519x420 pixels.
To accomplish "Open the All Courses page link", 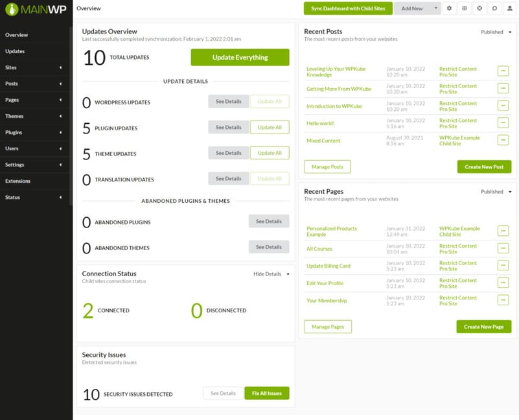I will [x=319, y=249].
